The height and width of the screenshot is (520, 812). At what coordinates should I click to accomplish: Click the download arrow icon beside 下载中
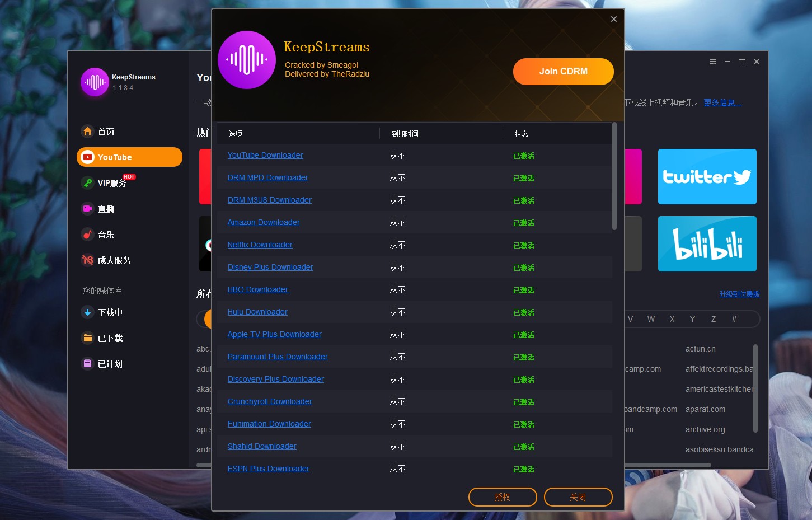(87, 312)
